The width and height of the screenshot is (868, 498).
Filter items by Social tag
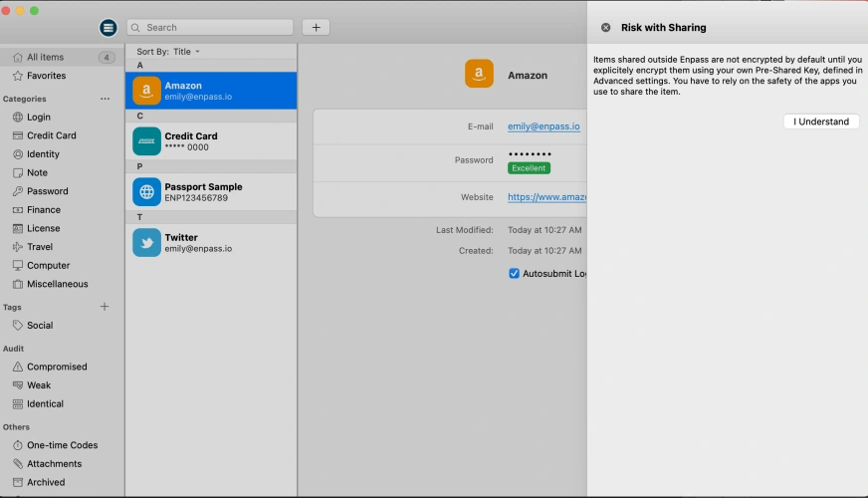[x=40, y=326]
